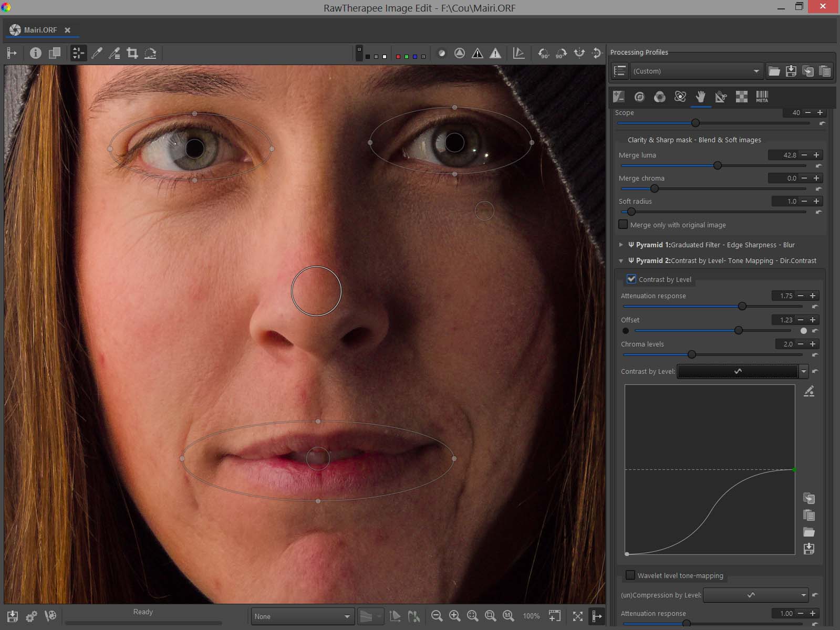
Task: Increase Merge luma with plus button
Action: click(x=816, y=155)
